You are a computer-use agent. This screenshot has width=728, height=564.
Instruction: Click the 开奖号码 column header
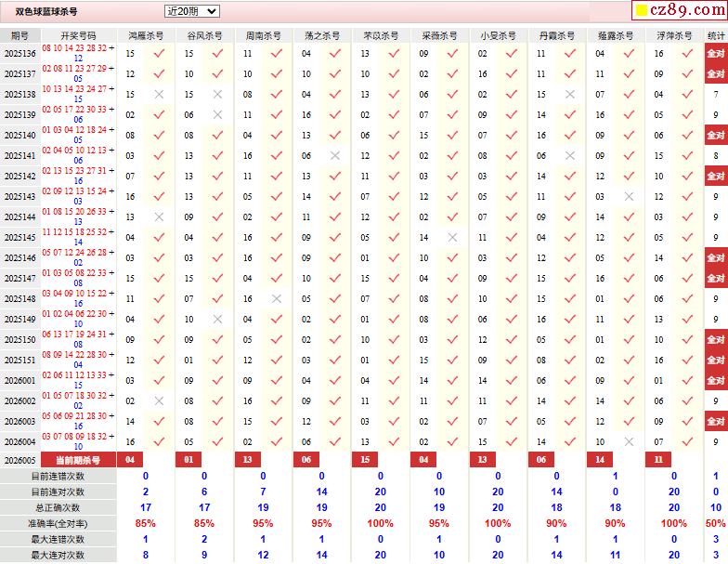click(78, 35)
